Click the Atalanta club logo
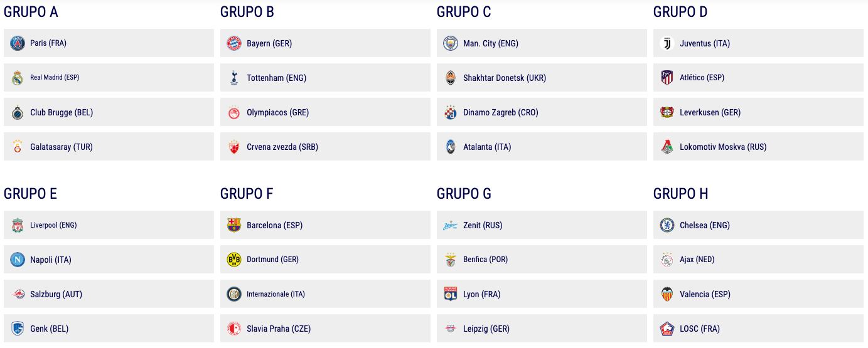 451,147
